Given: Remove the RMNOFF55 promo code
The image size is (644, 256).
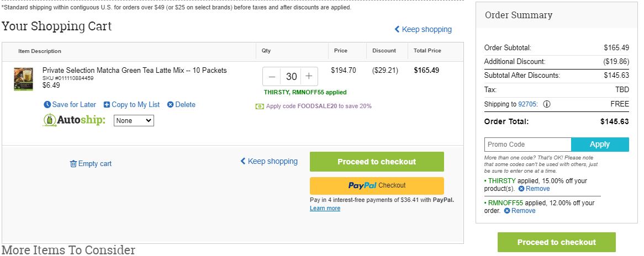Looking at the screenshot, I should click(520, 211).
